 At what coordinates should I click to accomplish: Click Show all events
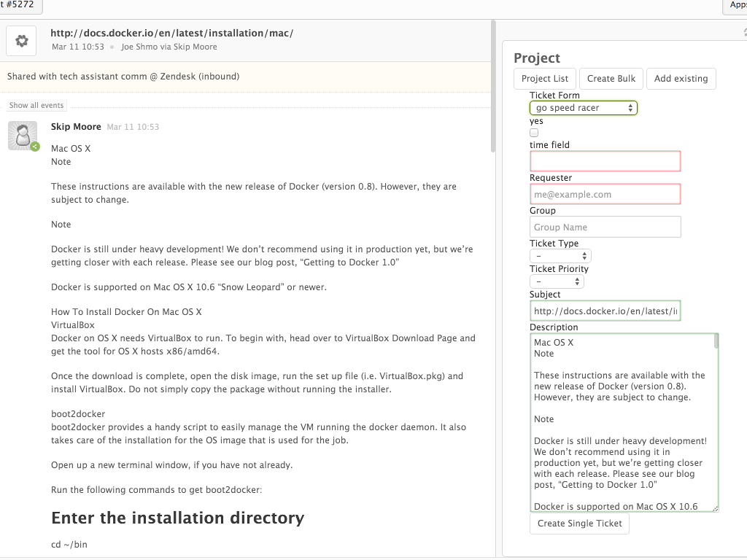click(36, 104)
